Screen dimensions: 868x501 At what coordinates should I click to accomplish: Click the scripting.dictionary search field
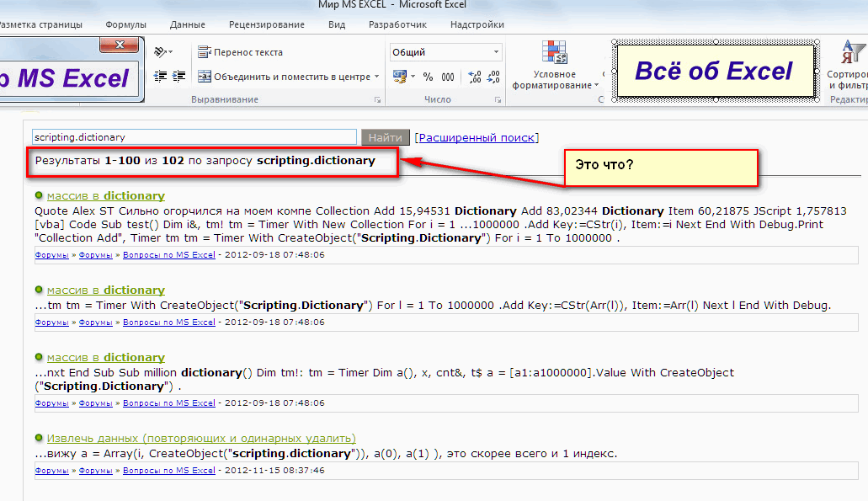(194, 136)
